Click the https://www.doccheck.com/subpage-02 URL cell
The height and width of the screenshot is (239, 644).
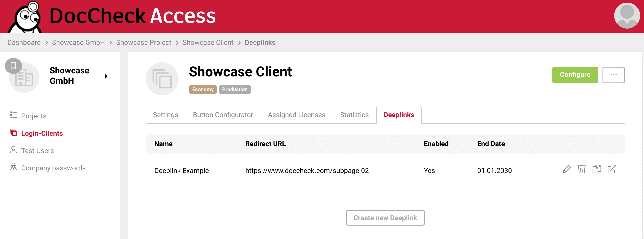pyautogui.click(x=307, y=171)
